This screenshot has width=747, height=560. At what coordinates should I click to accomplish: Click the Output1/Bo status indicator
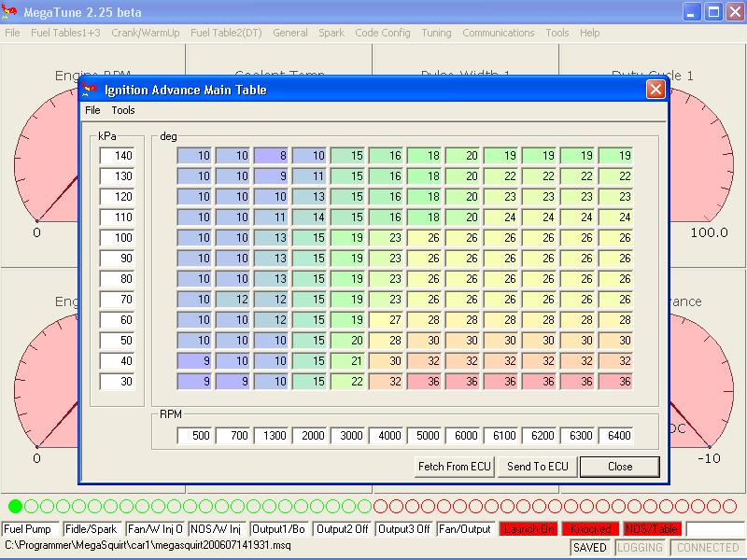click(x=280, y=529)
